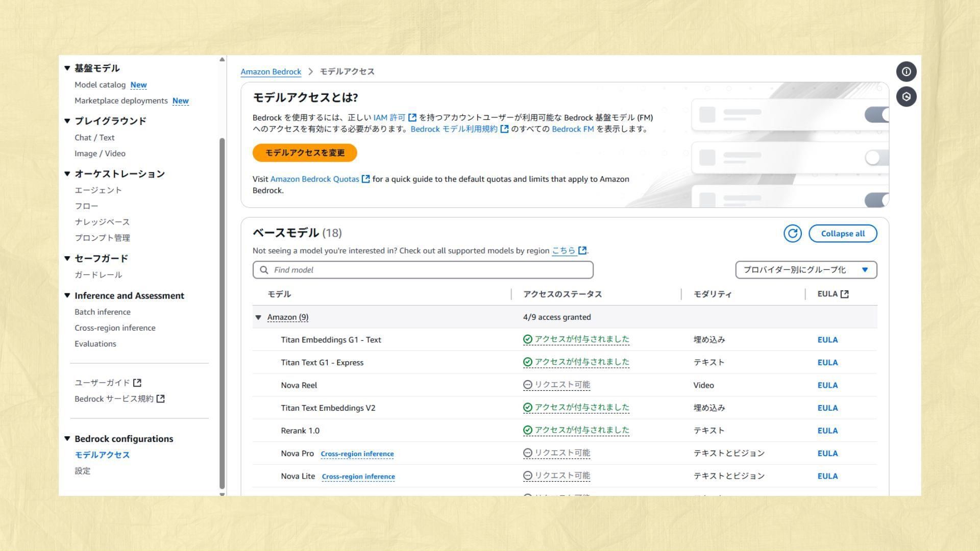
Task: Click external link icon beside ユーザーガイド
Action: (x=137, y=383)
